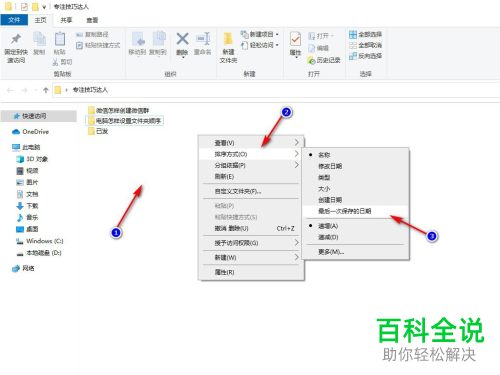Click Select none (全部取消) in the ribbon
The width and height of the screenshot is (500, 375).
[x=365, y=45]
